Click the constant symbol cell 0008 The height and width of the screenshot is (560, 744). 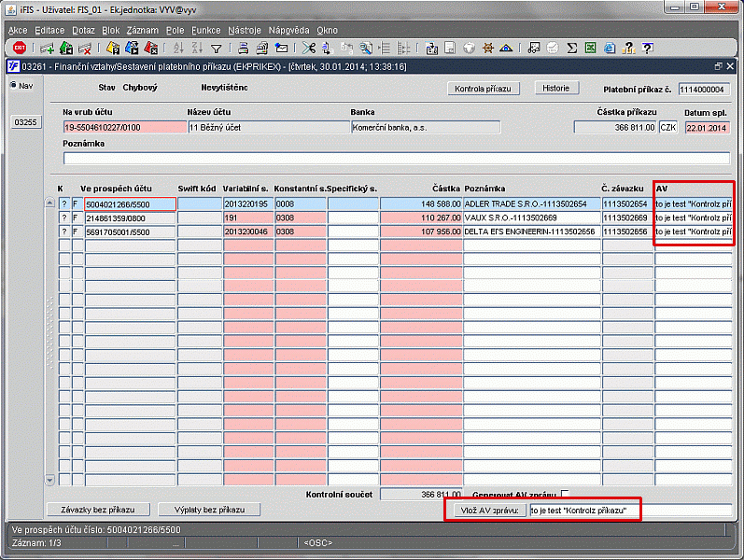click(301, 204)
